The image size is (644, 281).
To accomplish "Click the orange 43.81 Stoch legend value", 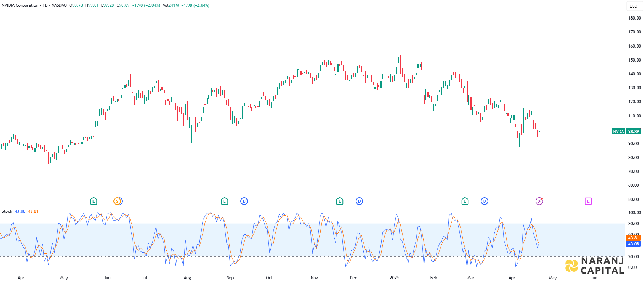I will tap(33, 211).
